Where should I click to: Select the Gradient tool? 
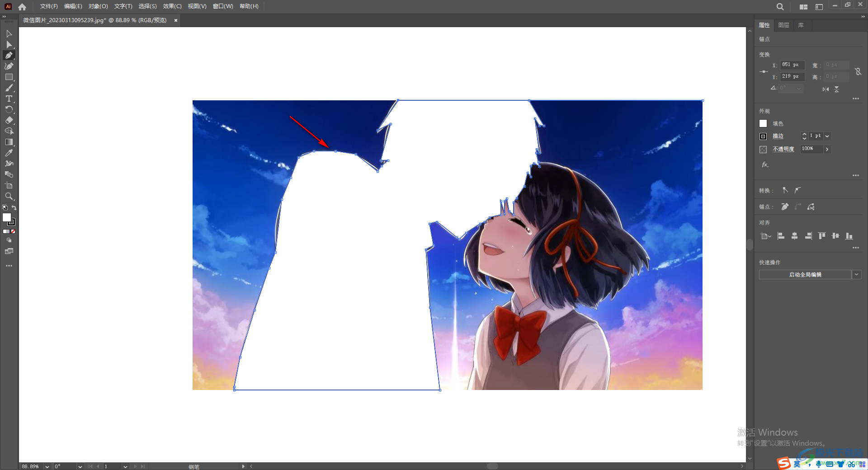click(x=9, y=142)
